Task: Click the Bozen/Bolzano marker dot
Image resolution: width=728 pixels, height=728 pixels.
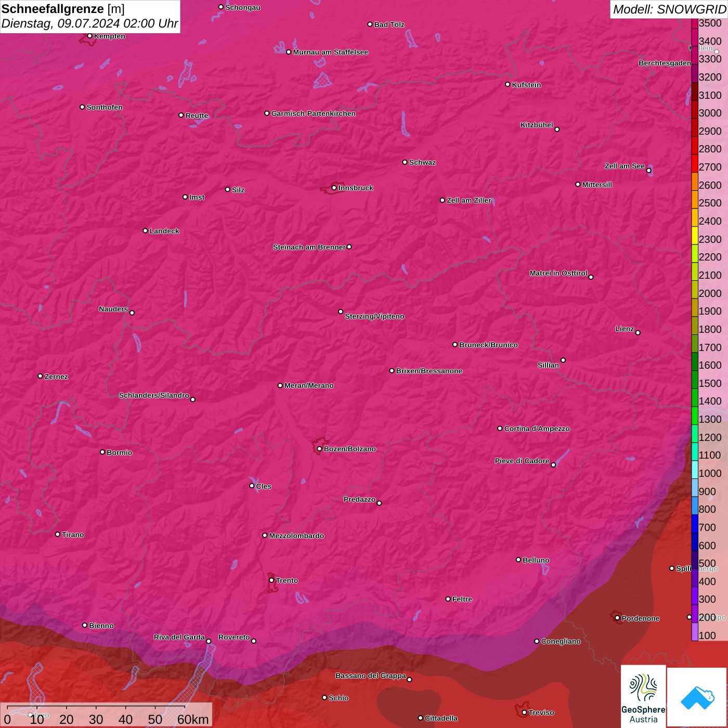Action: click(x=319, y=449)
